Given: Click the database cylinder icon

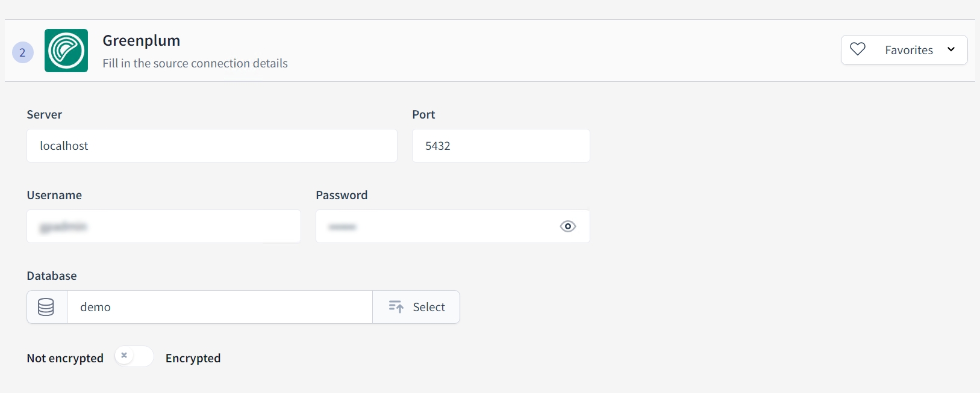Looking at the screenshot, I should click(46, 307).
